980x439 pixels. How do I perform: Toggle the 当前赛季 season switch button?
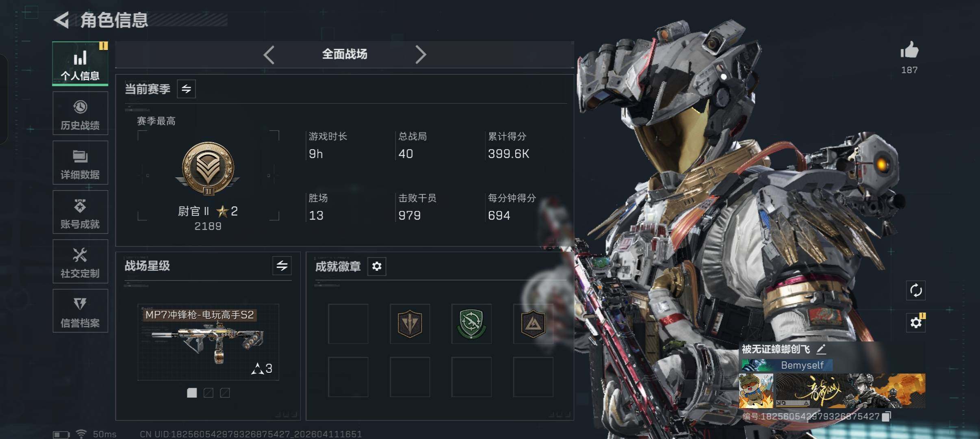click(186, 89)
